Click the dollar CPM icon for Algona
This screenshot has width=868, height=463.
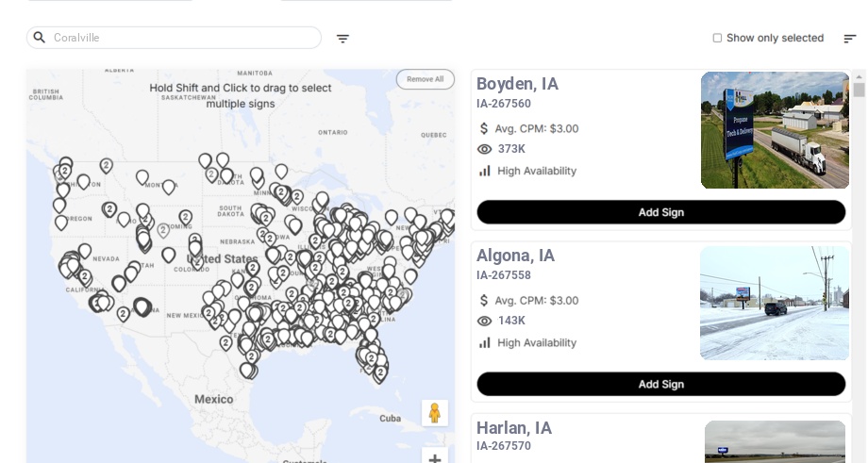tap(484, 301)
